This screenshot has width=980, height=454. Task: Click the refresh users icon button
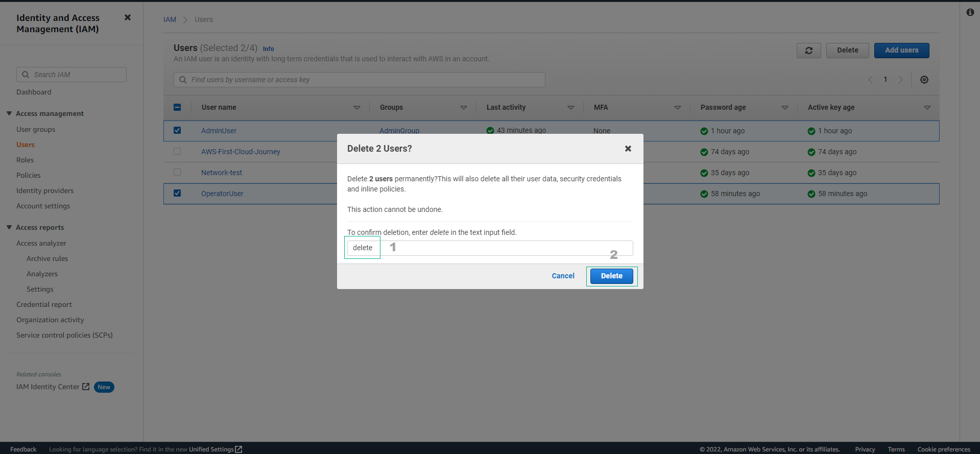pyautogui.click(x=809, y=51)
